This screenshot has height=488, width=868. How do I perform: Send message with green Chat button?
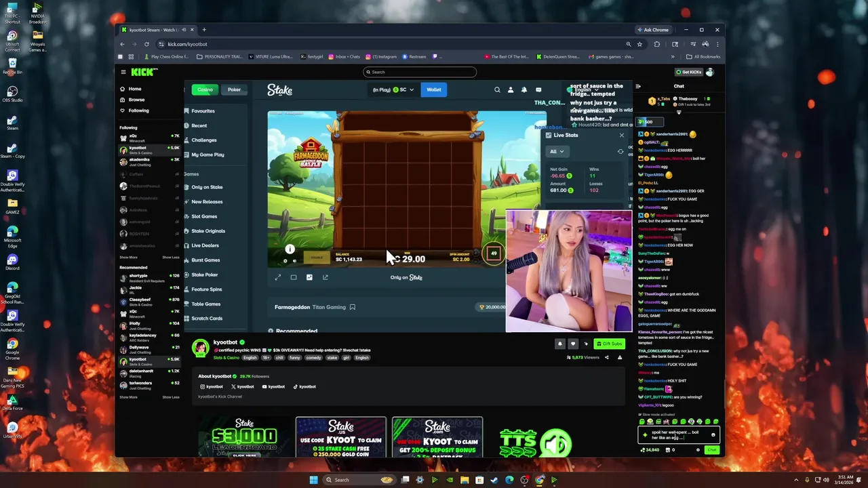711,450
